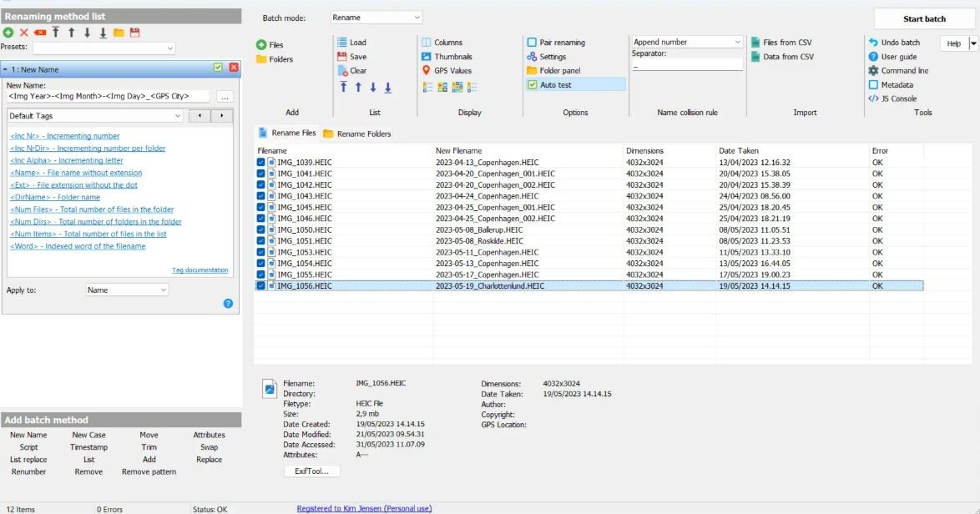Move selected file to bottom of list
The image size is (980, 514).
click(x=388, y=88)
